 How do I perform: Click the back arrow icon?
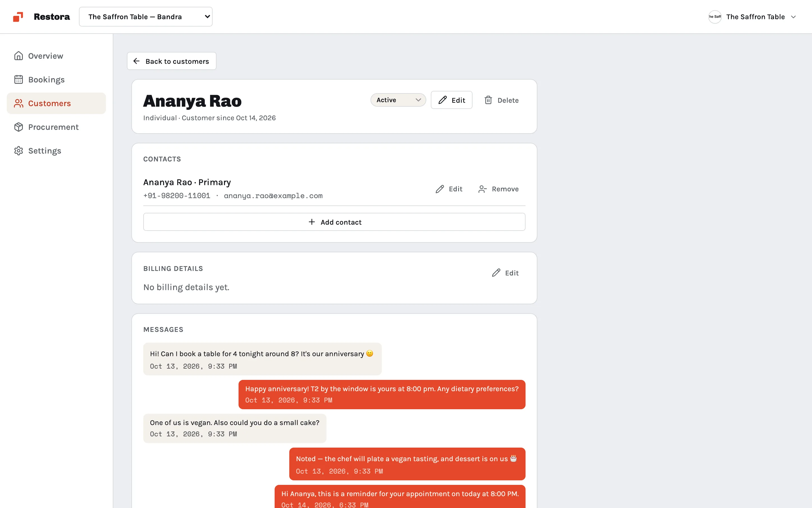pos(136,61)
